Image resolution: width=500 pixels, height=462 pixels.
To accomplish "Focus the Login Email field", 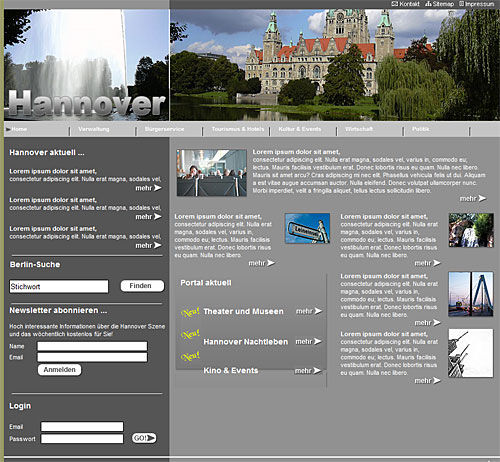I will point(82,427).
